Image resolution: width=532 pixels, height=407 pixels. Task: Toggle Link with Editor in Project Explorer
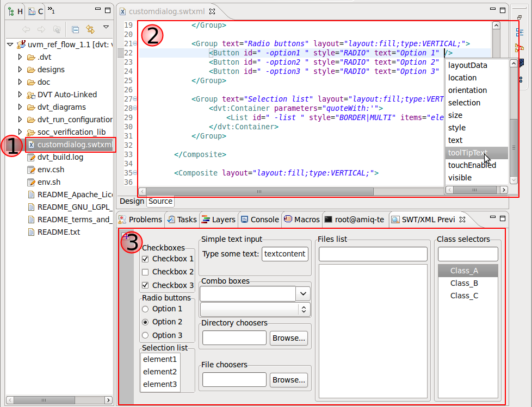[90, 29]
